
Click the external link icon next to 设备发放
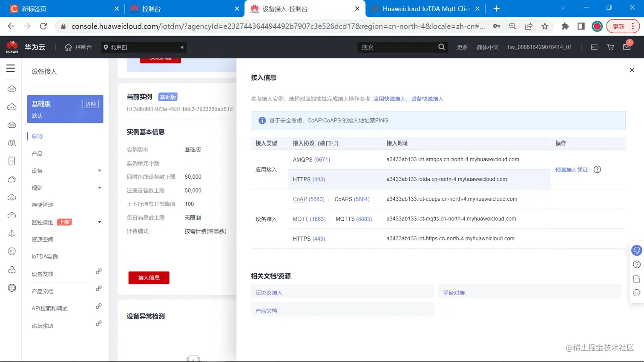tap(98, 271)
